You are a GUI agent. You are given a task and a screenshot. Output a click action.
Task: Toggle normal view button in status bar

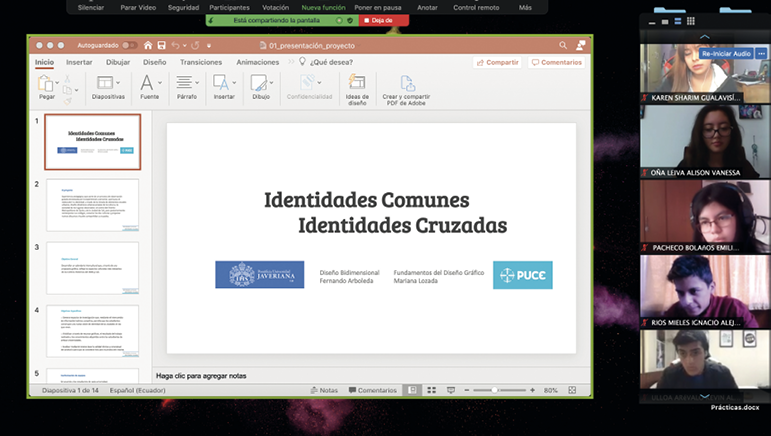click(411, 390)
